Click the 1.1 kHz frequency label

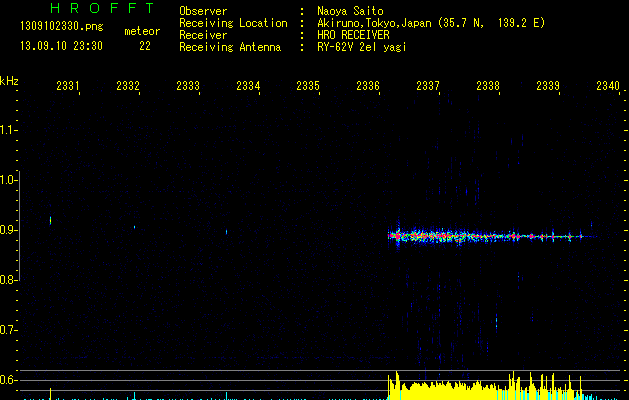(x=9, y=130)
